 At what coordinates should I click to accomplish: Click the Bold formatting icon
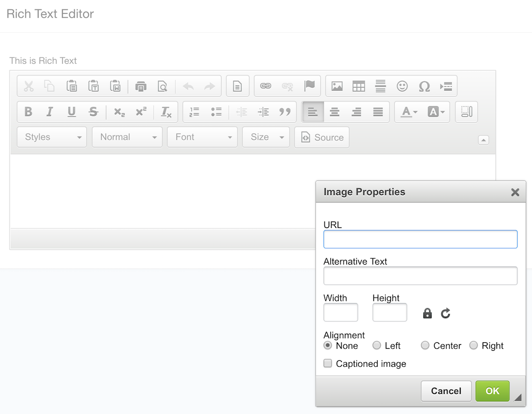(x=29, y=112)
